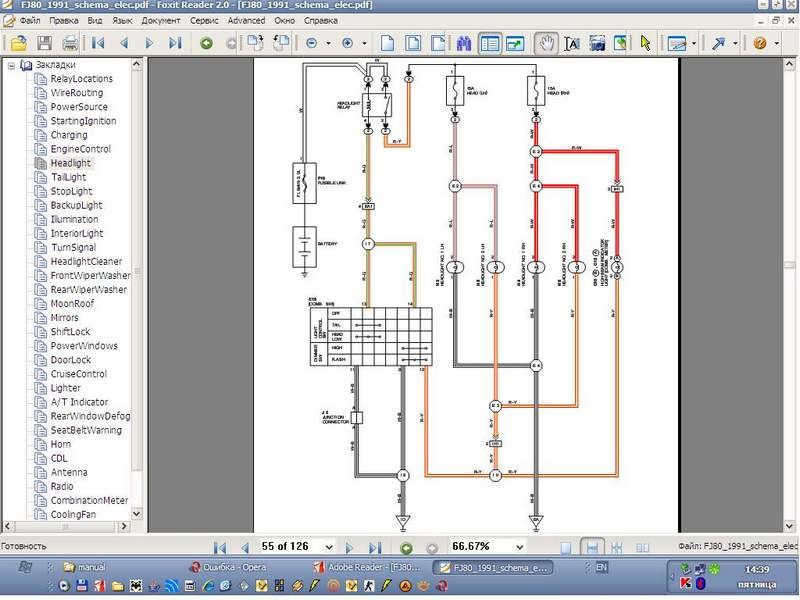Viewport: 800px width, 600px height.
Task: Open the zoom percentage dropdown
Action: 518,547
